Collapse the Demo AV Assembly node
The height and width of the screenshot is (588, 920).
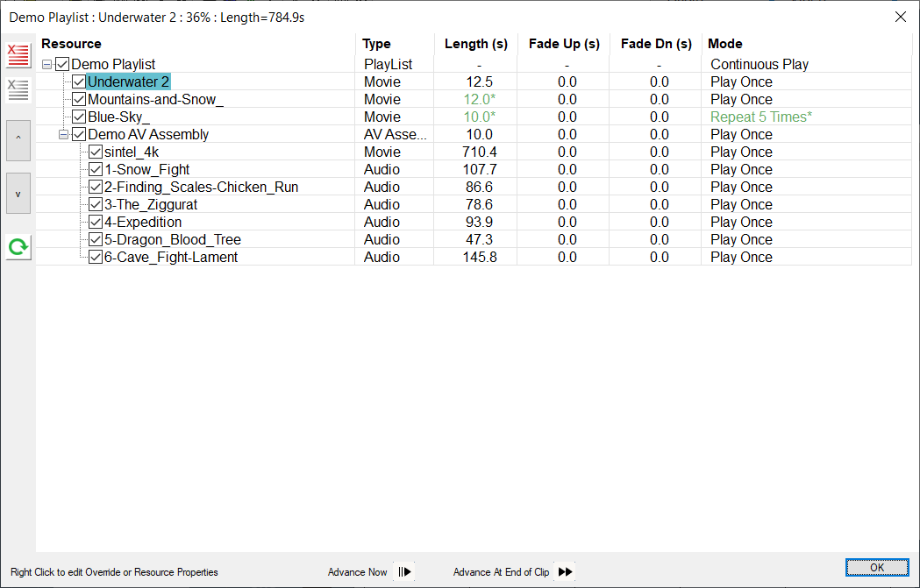point(63,134)
